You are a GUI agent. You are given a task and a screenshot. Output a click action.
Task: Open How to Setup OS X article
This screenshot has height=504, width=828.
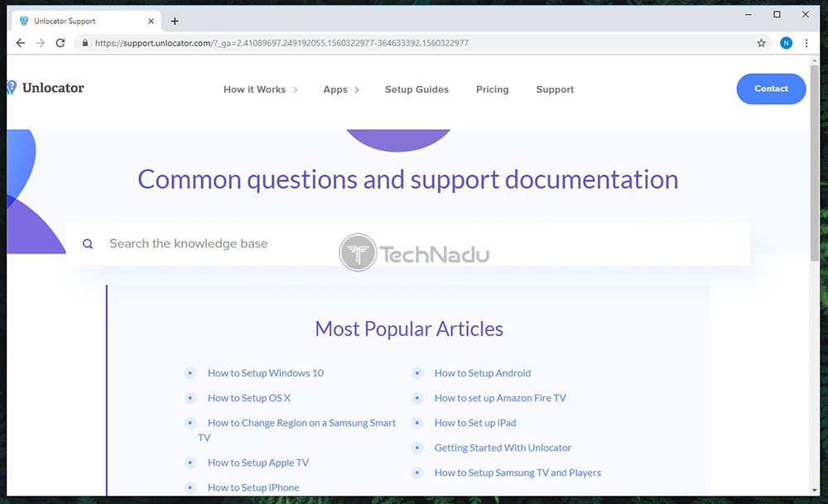(x=248, y=398)
